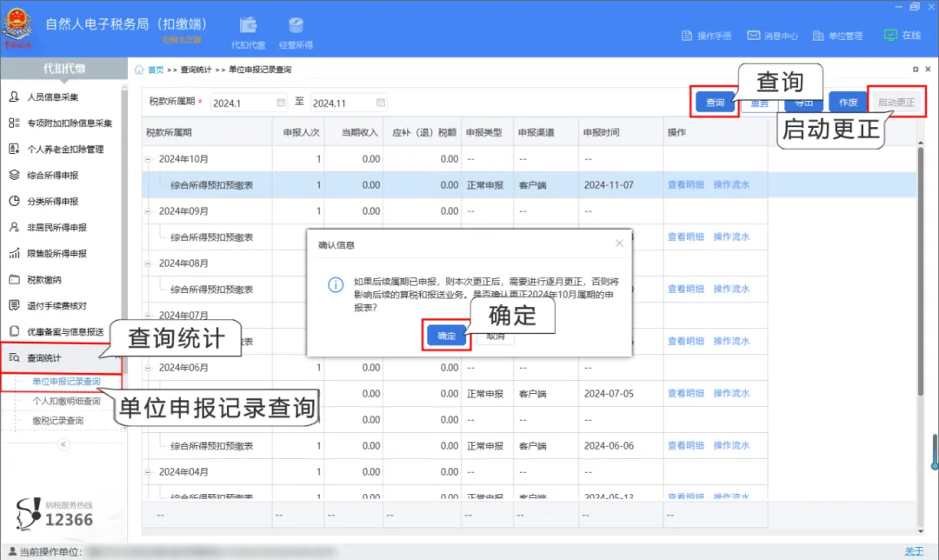Click the 启动更正 correction button
The image size is (939, 560).
(896, 102)
